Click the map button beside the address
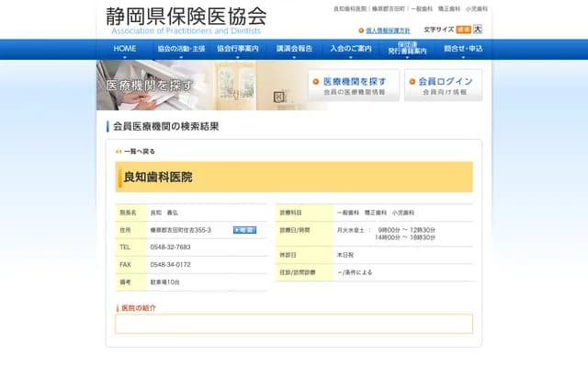The height and width of the screenshot is (368, 588). click(x=244, y=230)
